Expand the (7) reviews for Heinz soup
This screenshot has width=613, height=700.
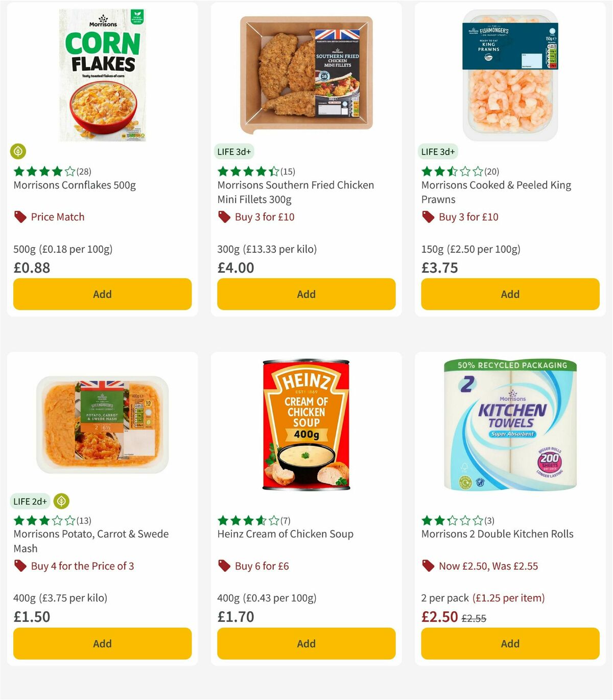(285, 520)
